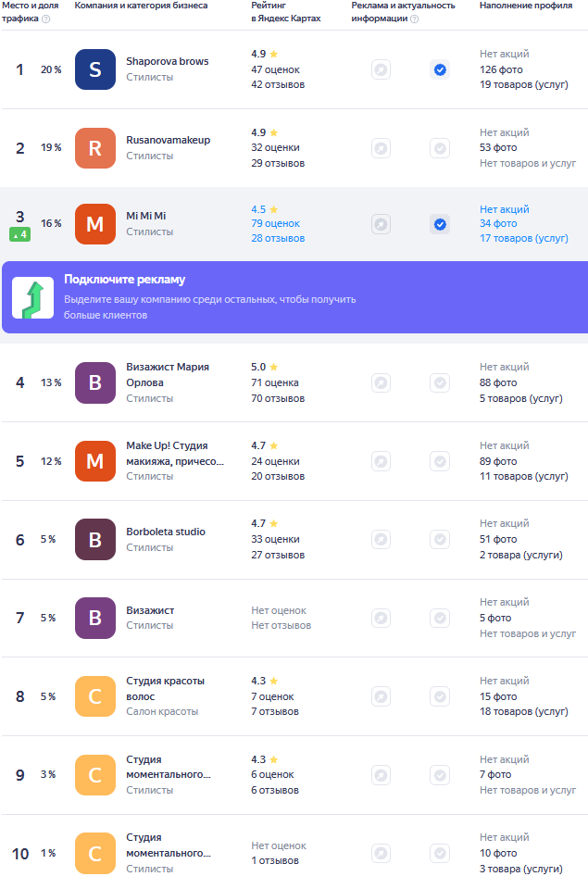Click the 'Наполнение профиля' column header
The width and height of the screenshot is (588, 889).
(x=526, y=6)
